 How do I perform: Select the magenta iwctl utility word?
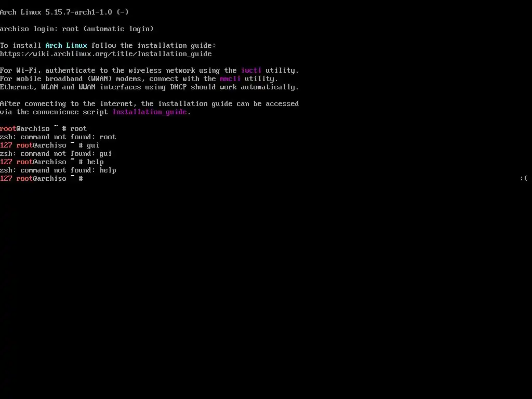point(251,70)
